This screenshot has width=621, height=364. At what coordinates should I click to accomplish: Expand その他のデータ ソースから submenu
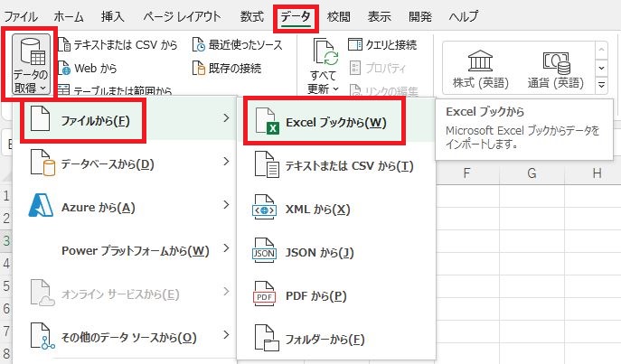(225, 338)
